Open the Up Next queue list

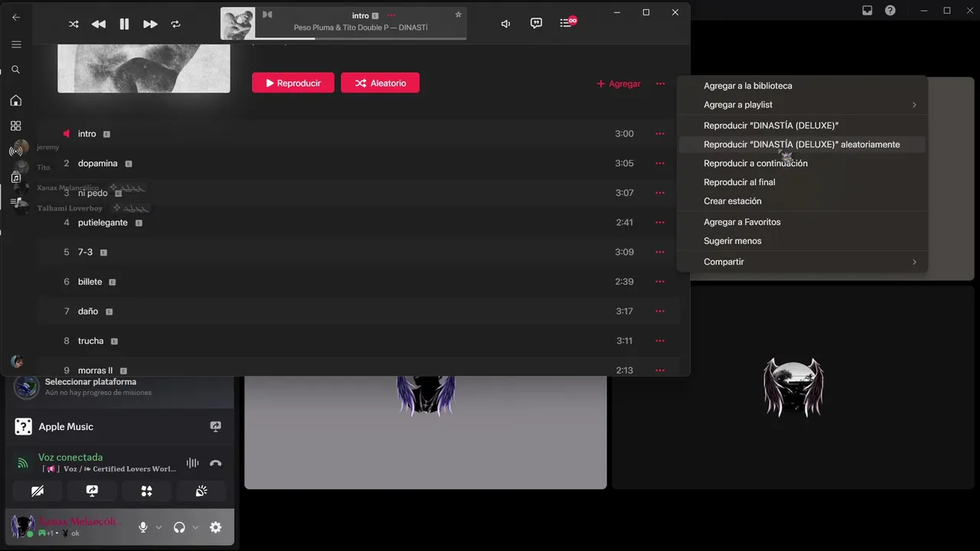click(567, 23)
